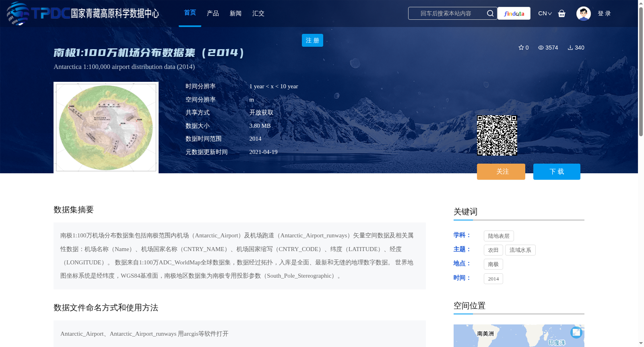Click the dataset title 南极1:100万机场分布数据集
Viewport: 644px width, 347px height.
(149, 52)
